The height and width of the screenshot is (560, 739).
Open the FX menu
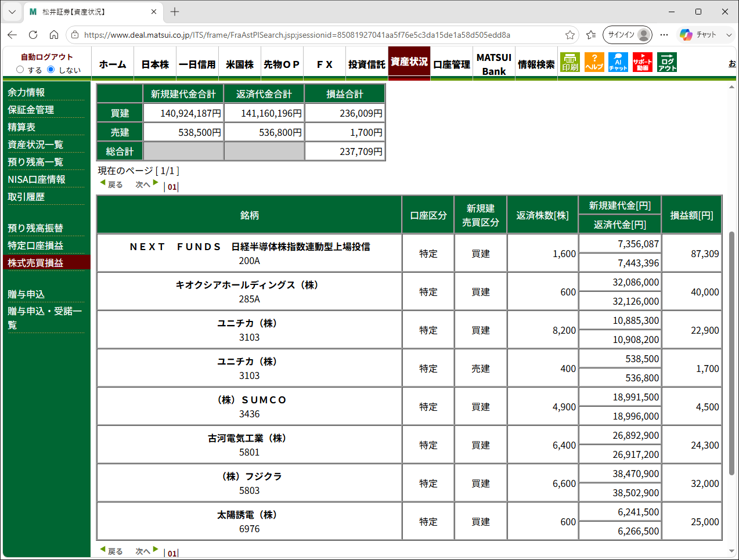(x=325, y=64)
